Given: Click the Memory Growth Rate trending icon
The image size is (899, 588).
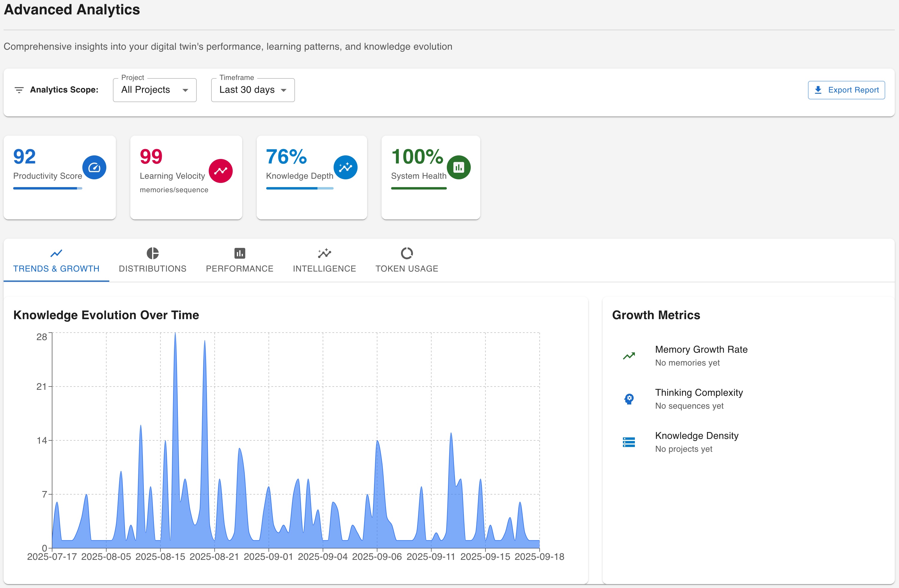Looking at the screenshot, I should (629, 356).
